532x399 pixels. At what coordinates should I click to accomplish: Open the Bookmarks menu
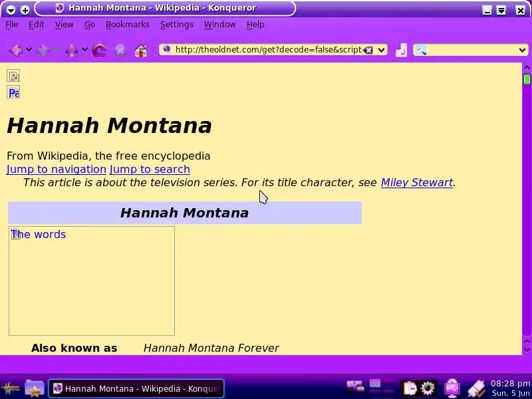pos(128,25)
